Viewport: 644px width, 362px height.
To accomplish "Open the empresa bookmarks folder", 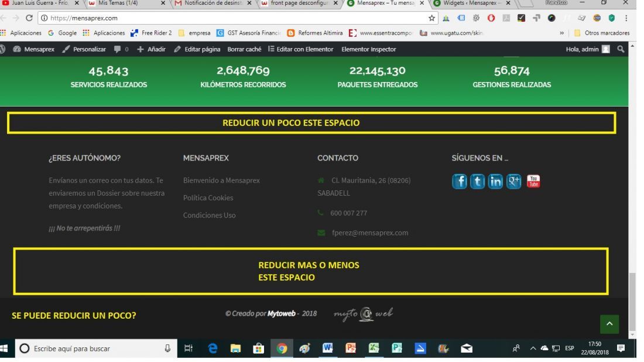I will 194,33.
